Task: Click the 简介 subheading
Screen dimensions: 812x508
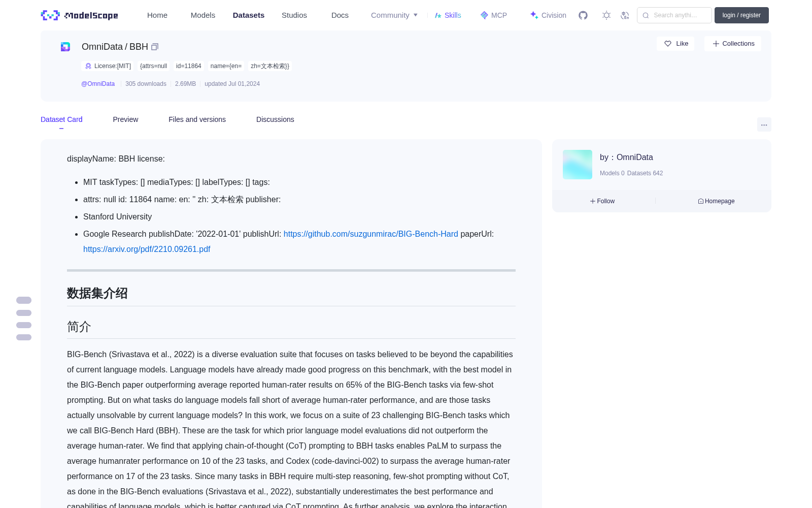Action: point(79,327)
